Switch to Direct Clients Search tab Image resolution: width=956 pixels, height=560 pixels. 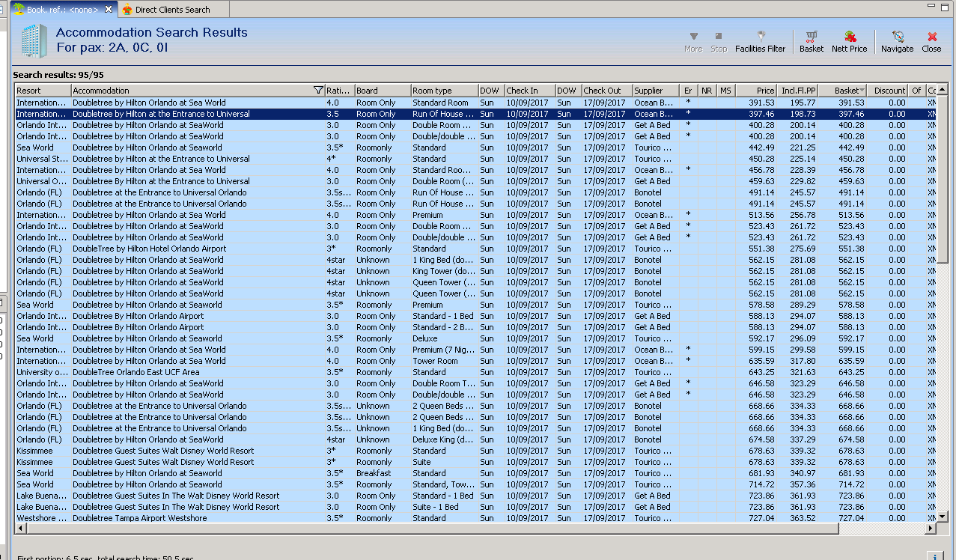click(x=172, y=10)
